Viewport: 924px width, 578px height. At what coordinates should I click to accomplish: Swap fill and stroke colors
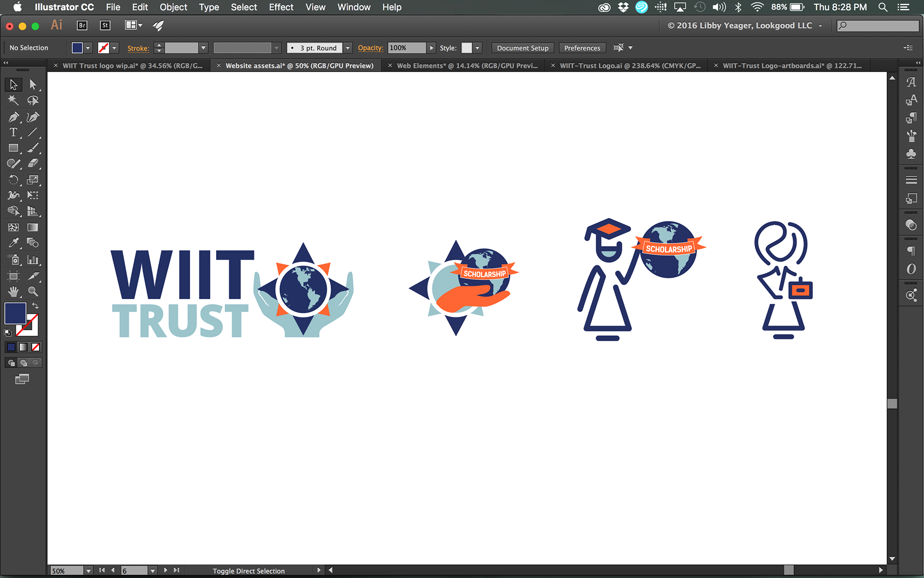36,306
